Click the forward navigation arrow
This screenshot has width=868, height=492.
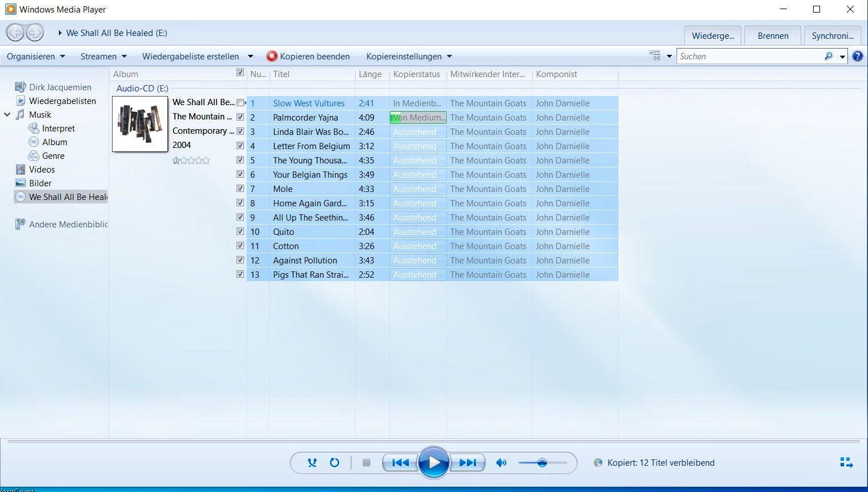click(35, 33)
